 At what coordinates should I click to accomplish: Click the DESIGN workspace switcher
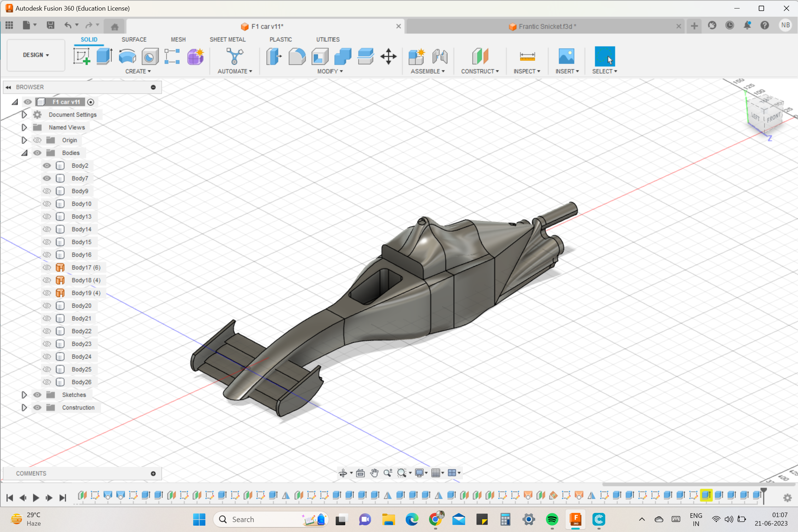pyautogui.click(x=35, y=55)
